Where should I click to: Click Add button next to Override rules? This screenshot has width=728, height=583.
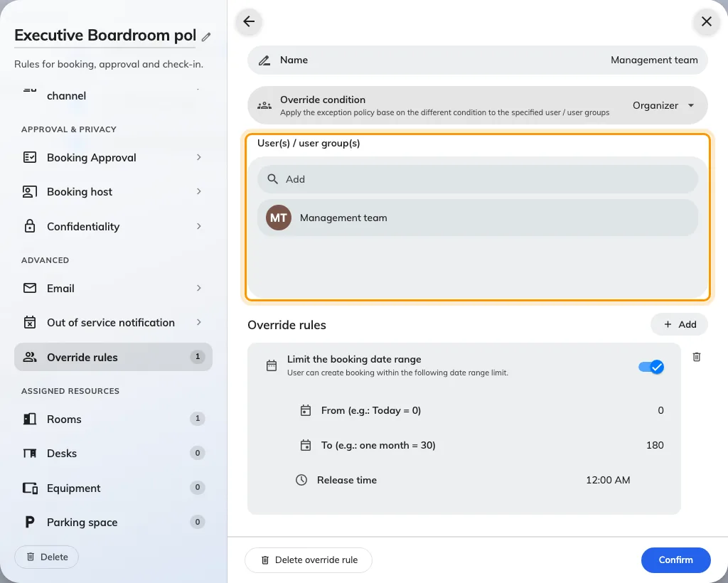pos(679,324)
